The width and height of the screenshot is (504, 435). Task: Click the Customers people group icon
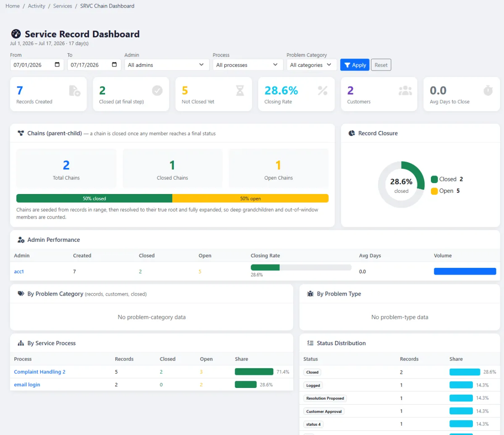405,90
